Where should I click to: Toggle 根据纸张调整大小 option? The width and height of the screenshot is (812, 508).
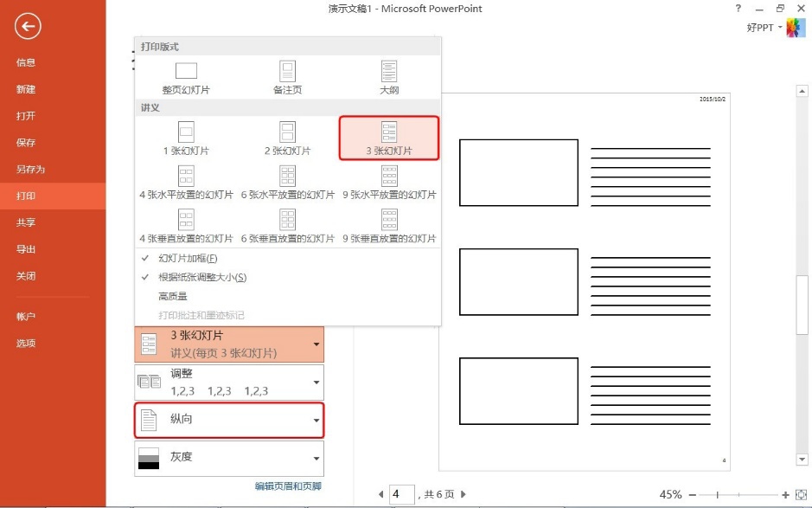201,277
